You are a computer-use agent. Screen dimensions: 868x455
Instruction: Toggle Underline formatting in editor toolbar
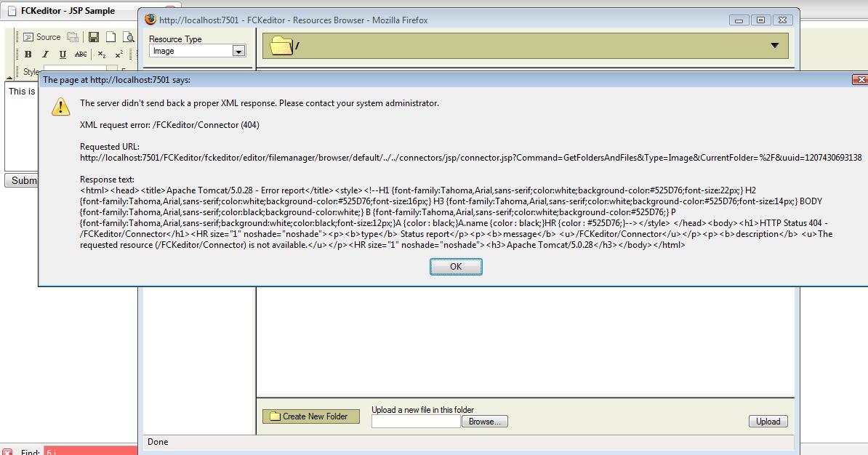[63, 55]
